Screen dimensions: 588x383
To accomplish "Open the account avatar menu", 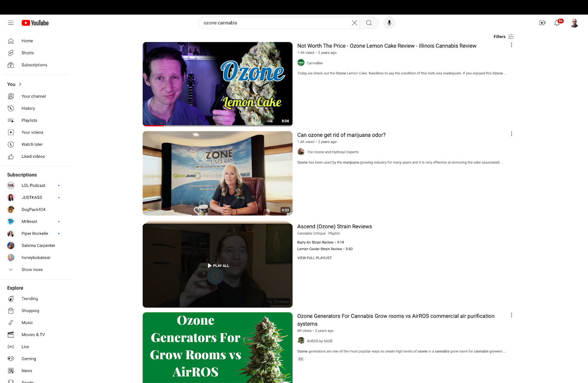I will coord(574,23).
